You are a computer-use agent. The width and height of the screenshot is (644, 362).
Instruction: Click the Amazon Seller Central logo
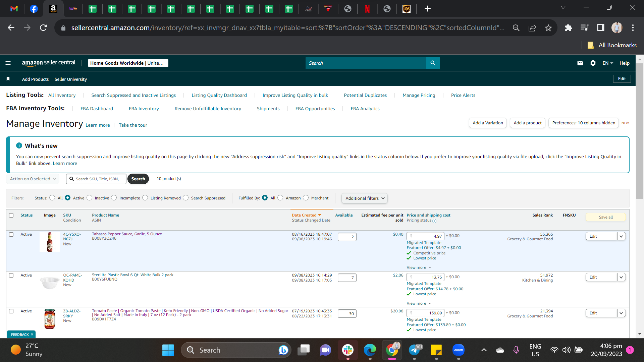(49, 63)
